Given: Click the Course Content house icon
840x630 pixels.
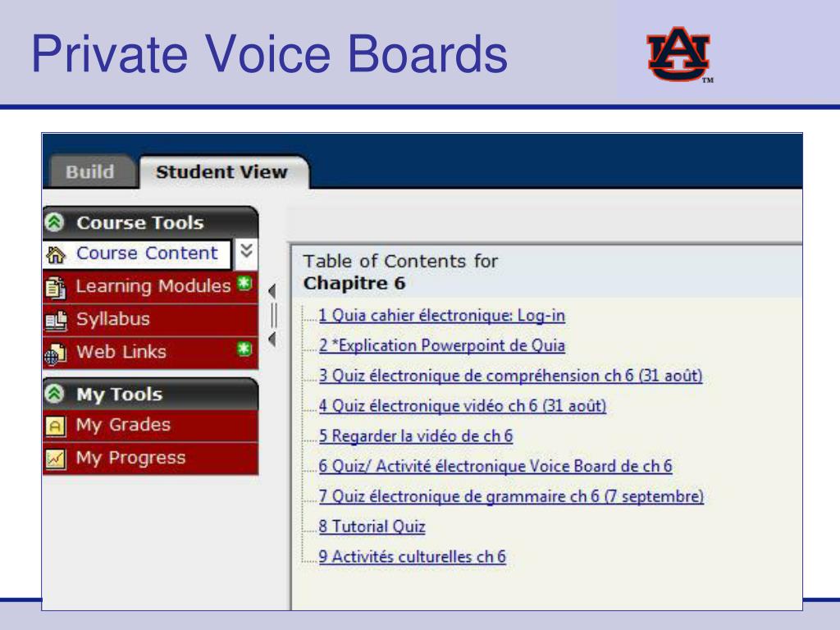Looking at the screenshot, I should point(56,254).
